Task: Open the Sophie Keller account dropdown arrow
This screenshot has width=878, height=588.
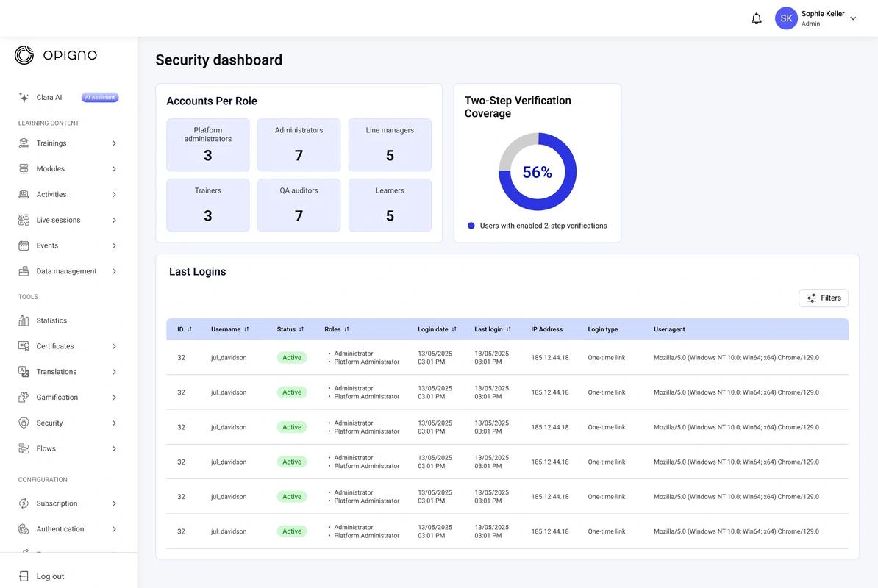Action: 853,18
